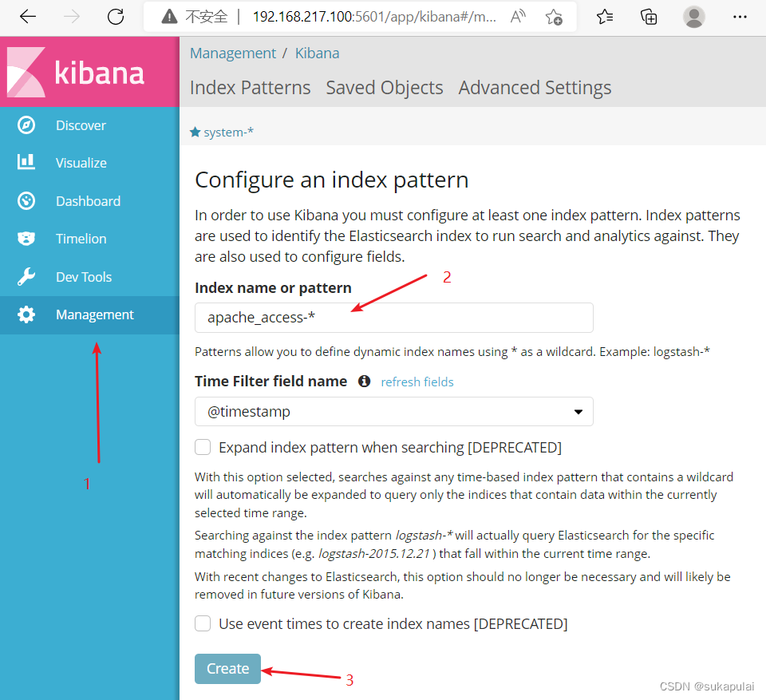Image resolution: width=766 pixels, height=700 pixels.
Task: Reload the page with refresh icon
Action: pyautogui.click(x=116, y=17)
